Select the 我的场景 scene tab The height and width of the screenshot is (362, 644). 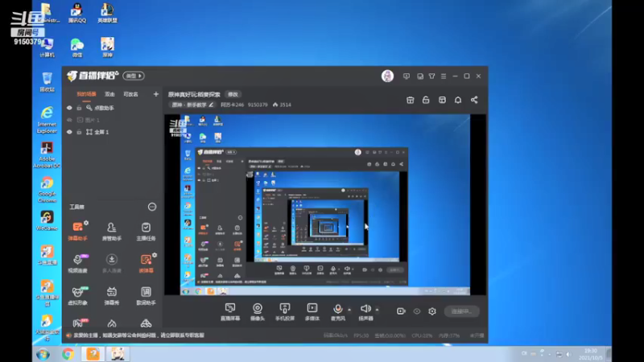click(86, 94)
